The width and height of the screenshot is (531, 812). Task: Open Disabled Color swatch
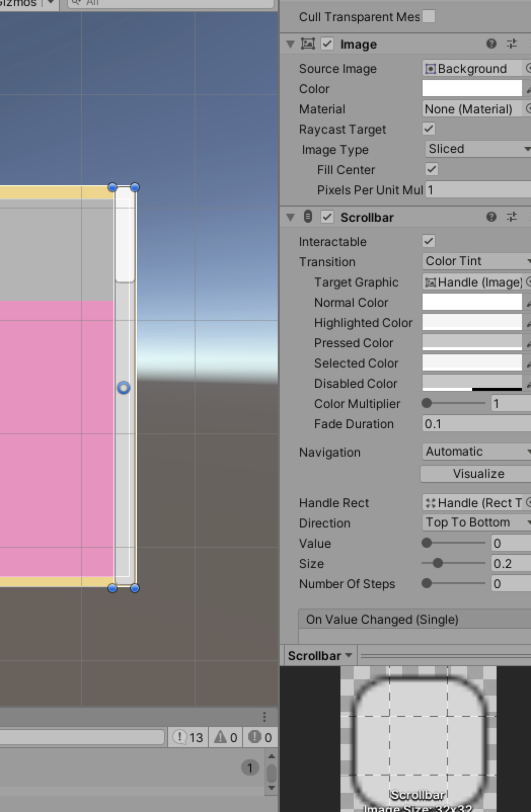coord(472,383)
